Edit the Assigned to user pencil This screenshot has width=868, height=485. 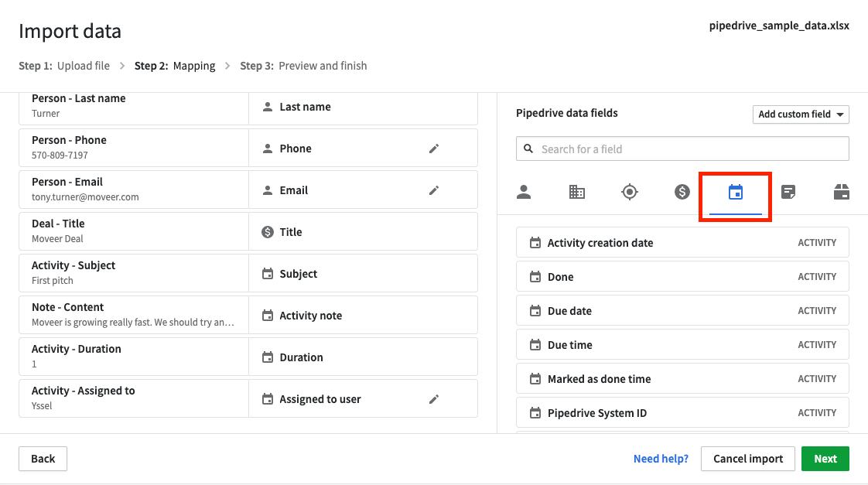pos(434,399)
